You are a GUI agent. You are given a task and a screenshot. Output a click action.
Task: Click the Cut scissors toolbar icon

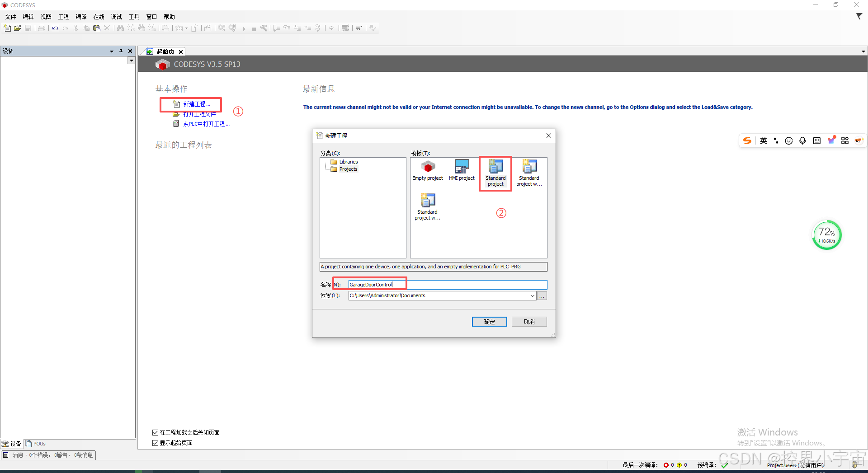coord(75,28)
